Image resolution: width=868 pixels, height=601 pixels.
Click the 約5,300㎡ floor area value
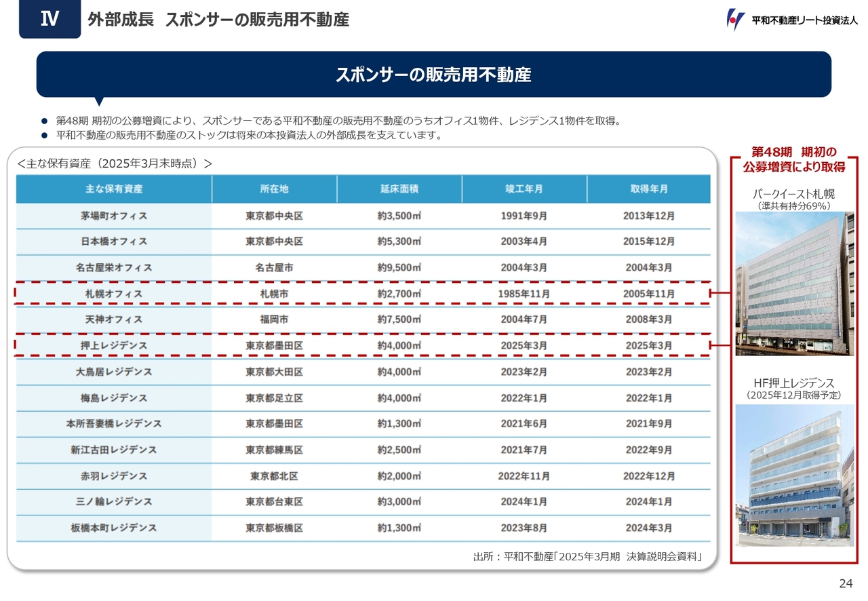click(x=399, y=241)
